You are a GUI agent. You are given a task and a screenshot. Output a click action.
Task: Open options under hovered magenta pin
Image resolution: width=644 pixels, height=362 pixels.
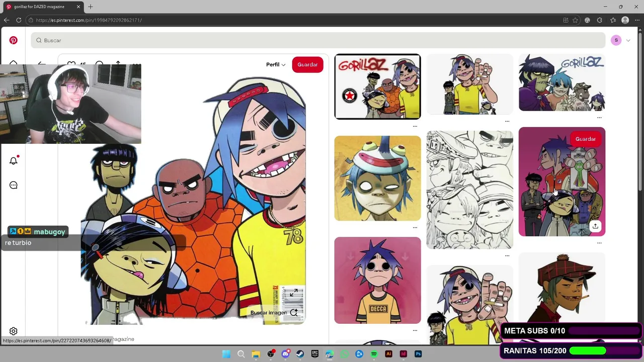click(599, 243)
